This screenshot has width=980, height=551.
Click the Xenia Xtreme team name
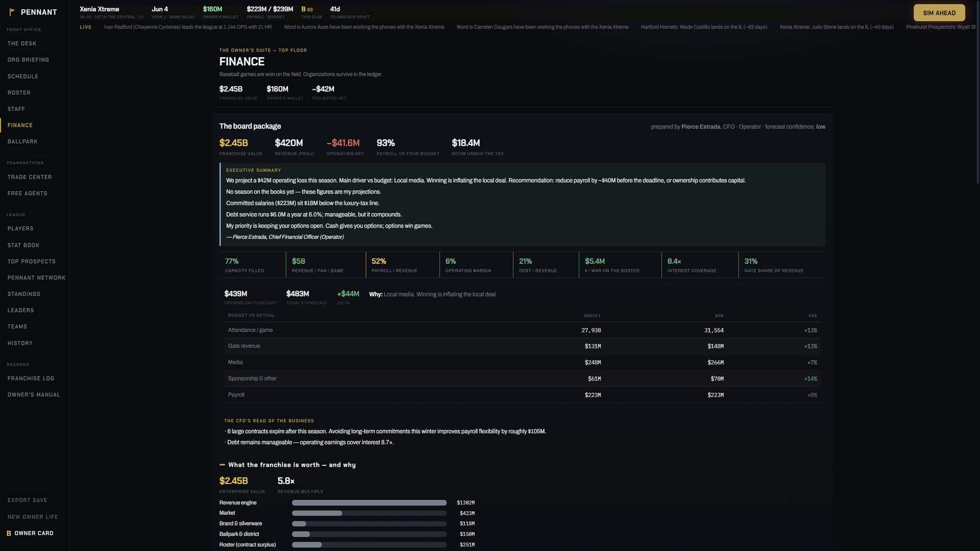tap(100, 9)
